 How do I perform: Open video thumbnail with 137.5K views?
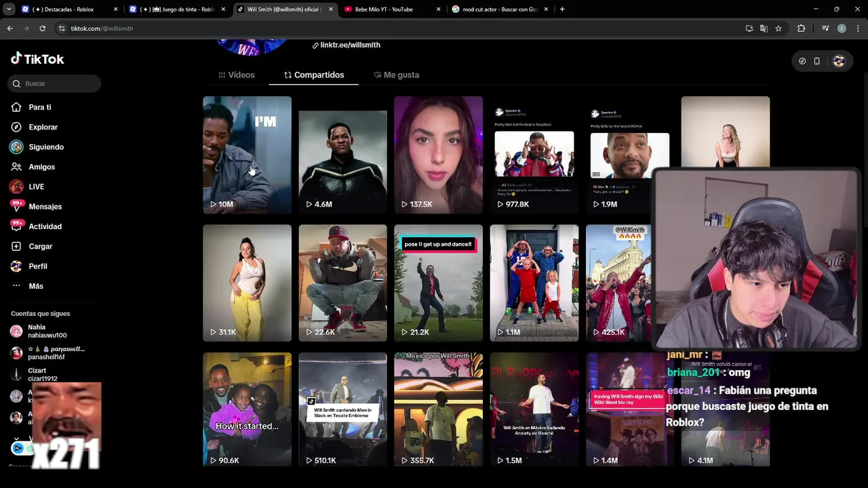click(438, 155)
